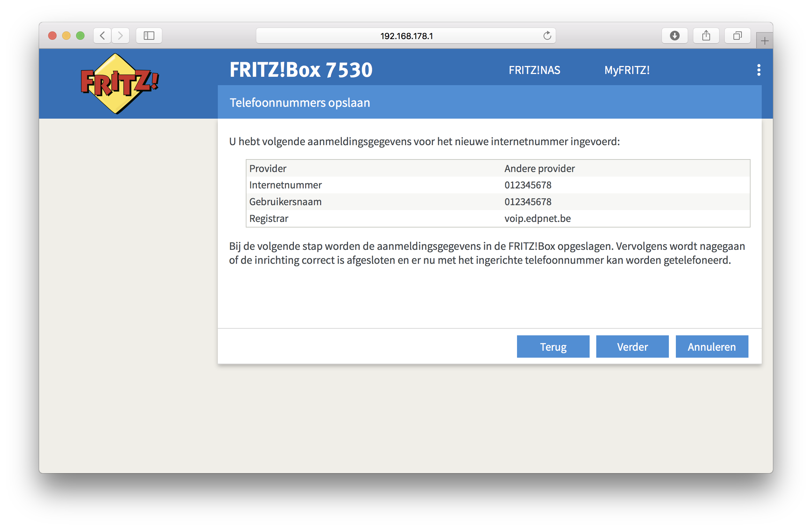Select the Registrar label cell

(269, 218)
